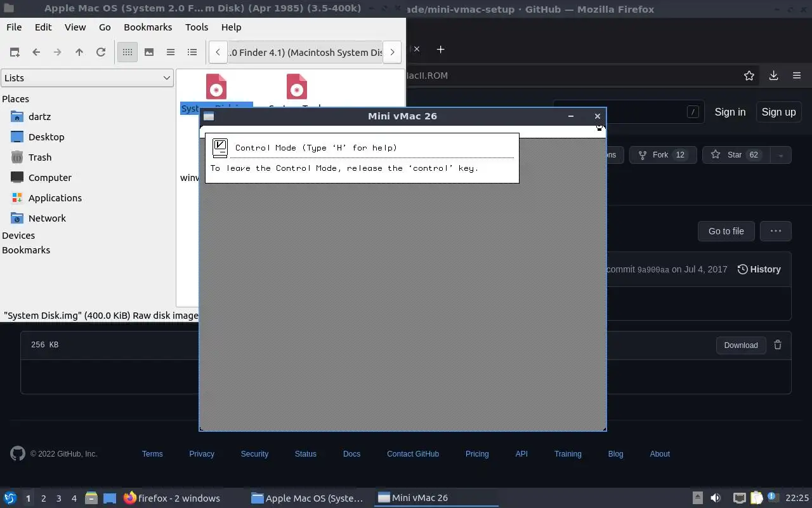
Task: Open the Bookmarks menu
Action: [x=148, y=27]
